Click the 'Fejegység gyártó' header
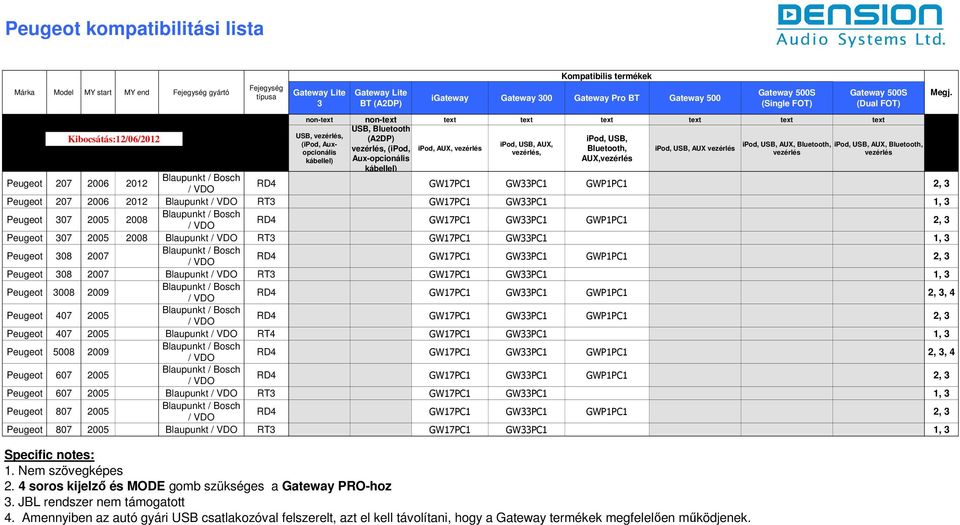 (201, 92)
